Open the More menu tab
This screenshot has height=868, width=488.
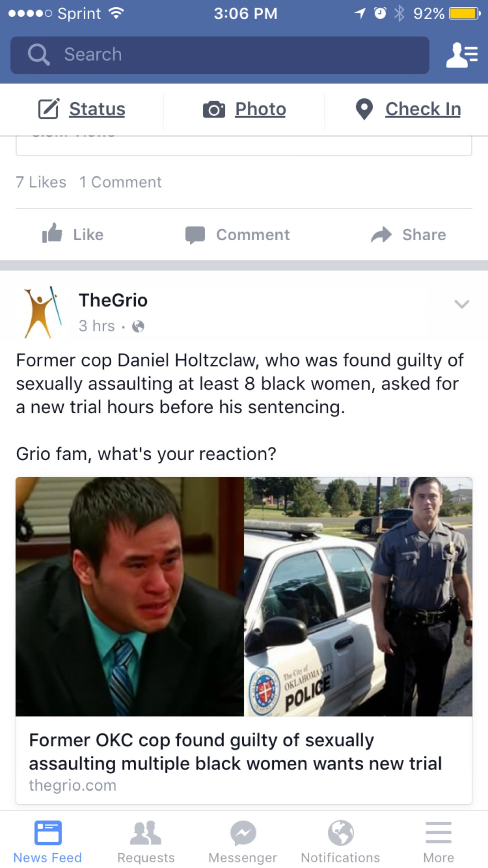(438, 842)
